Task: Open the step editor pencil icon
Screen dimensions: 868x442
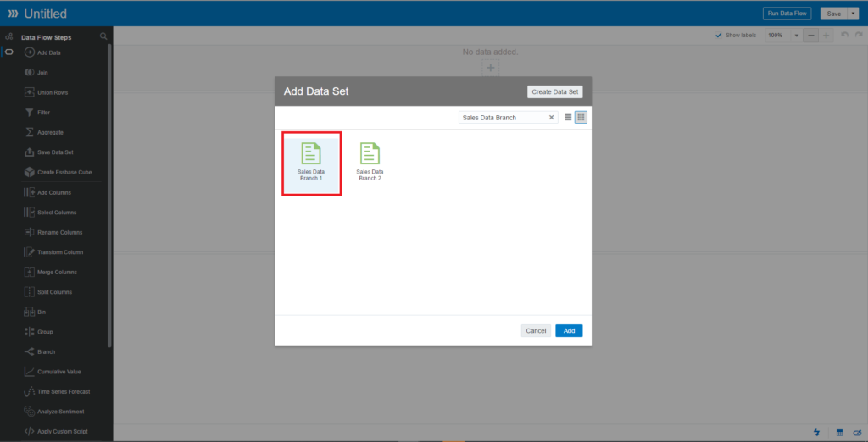Action: coord(858,432)
